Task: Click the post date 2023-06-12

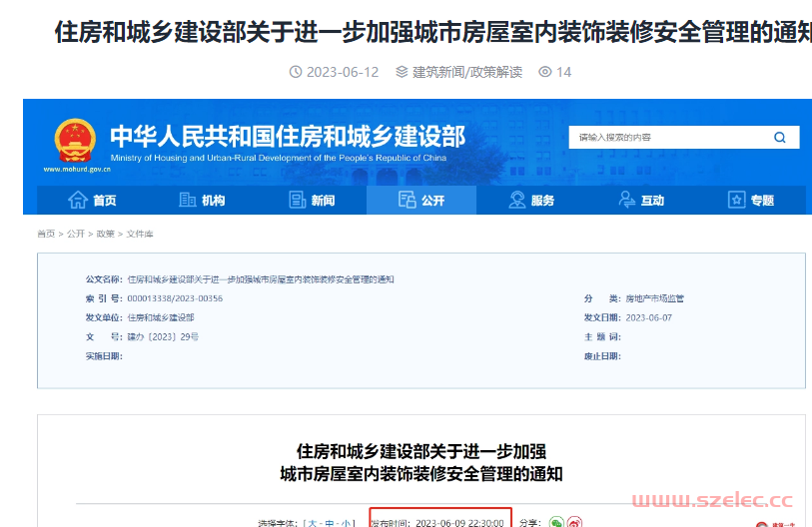Action: (x=343, y=72)
